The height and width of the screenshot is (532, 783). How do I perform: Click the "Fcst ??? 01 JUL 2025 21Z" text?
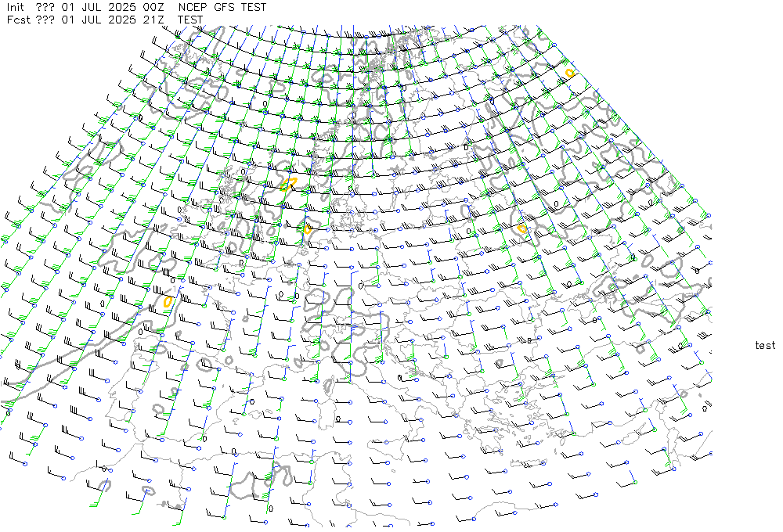click(x=85, y=20)
